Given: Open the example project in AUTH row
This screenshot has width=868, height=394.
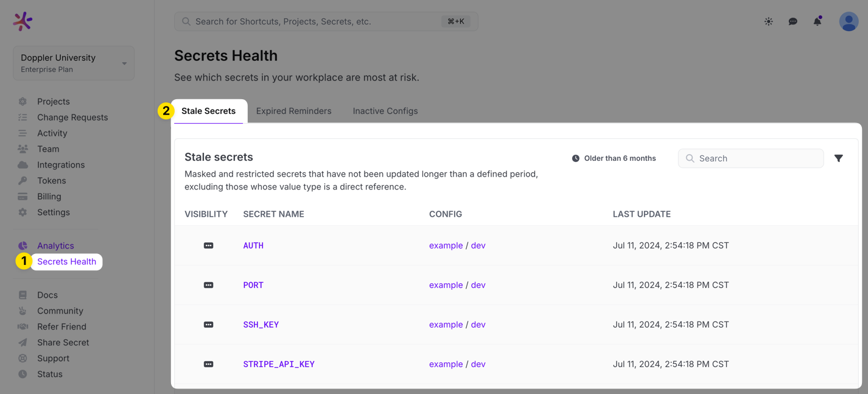Looking at the screenshot, I should coord(446,245).
